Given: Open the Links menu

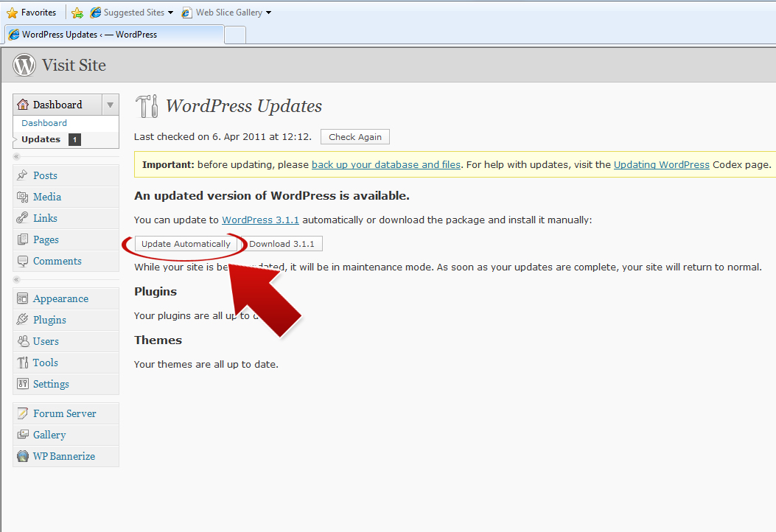Looking at the screenshot, I should tap(45, 218).
